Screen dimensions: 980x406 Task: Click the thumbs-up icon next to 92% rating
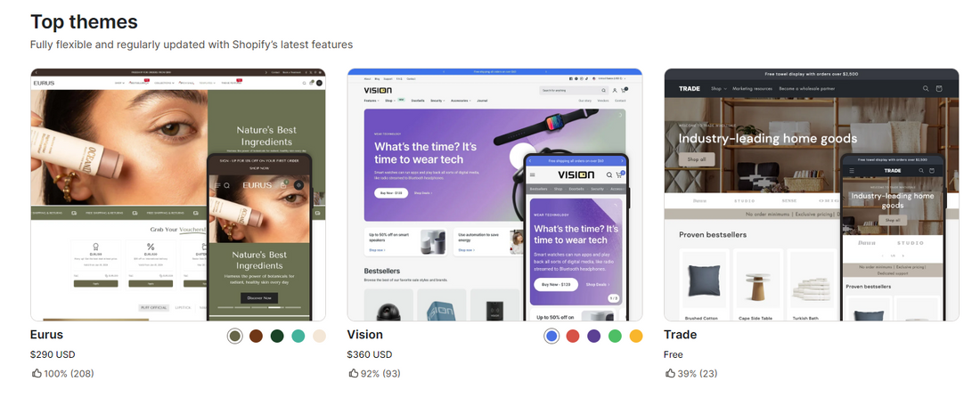354,374
